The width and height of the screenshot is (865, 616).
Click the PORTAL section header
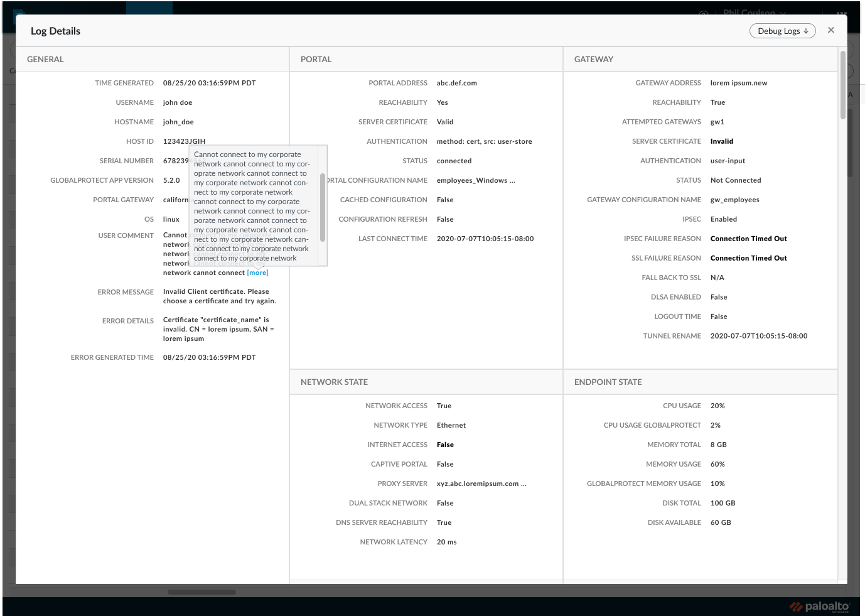[316, 60]
